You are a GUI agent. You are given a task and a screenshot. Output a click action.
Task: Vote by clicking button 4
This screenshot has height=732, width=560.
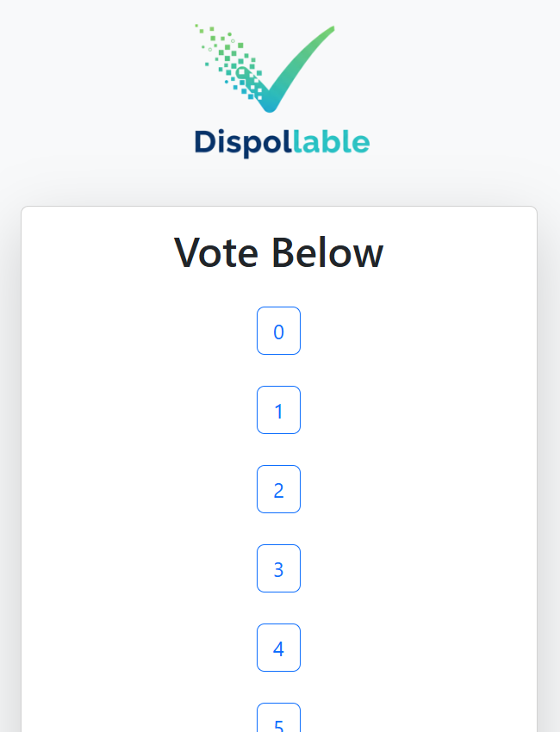point(278,648)
